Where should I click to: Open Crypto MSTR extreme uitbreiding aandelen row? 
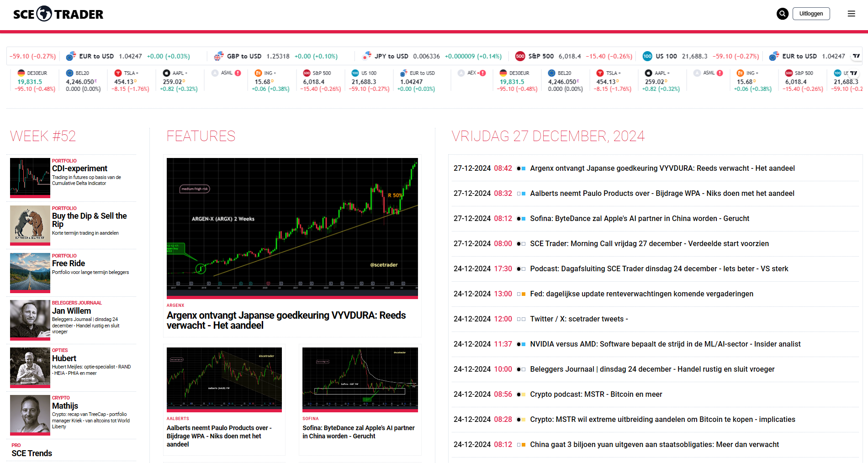tap(662, 420)
